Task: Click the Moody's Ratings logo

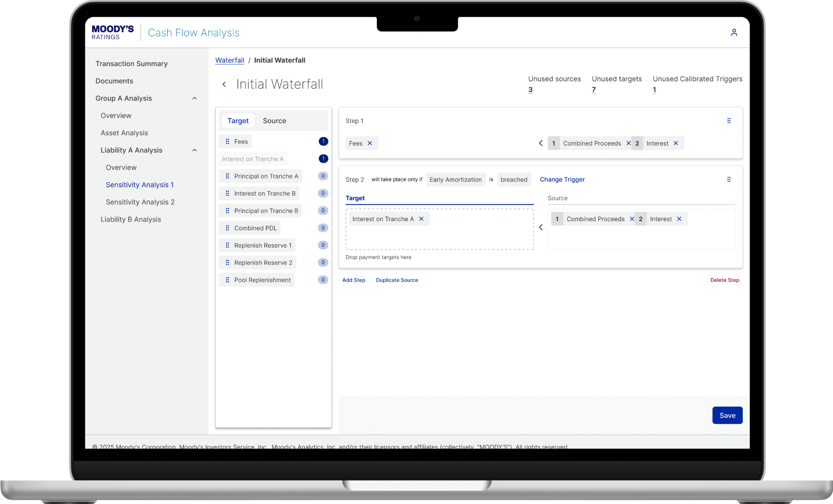Action: click(x=112, y=32)
